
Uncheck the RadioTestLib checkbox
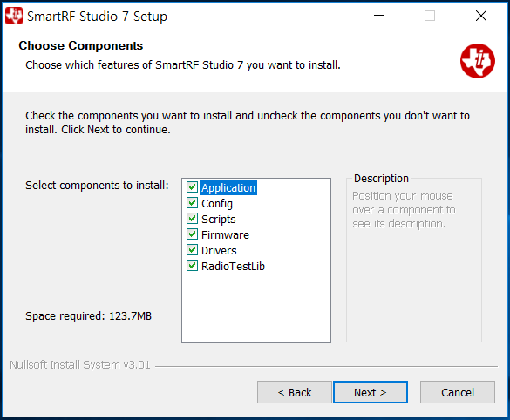coord(192,266)
